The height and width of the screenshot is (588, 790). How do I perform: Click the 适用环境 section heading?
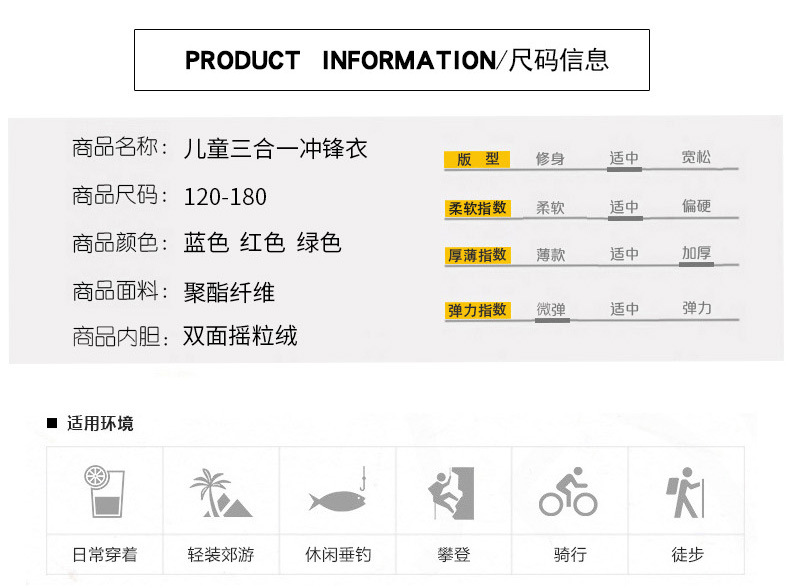click(99, 423)
